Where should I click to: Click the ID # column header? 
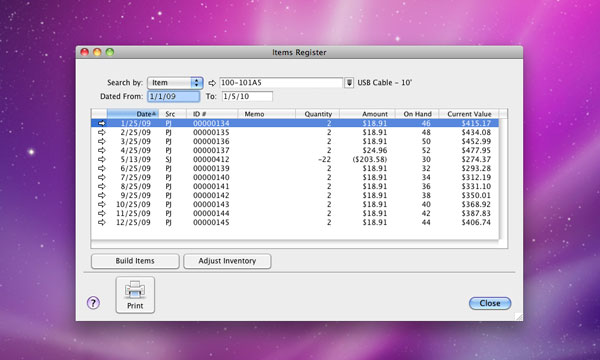point(212,114)
